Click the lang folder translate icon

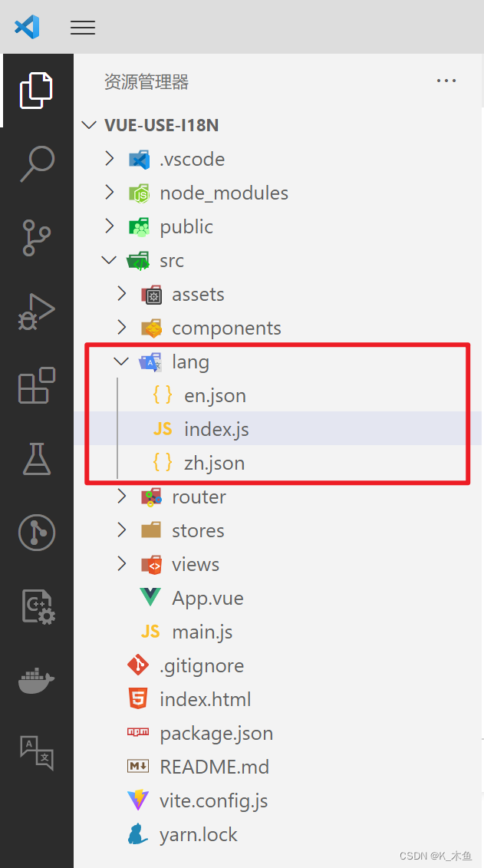[x=150, y=362]
